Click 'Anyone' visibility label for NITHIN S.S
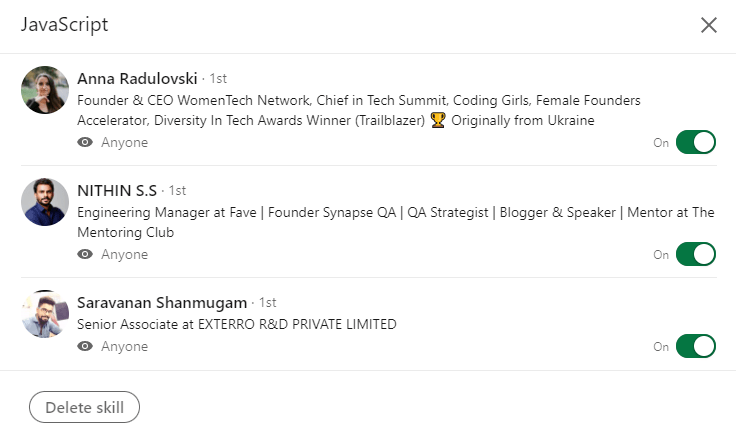Viewport: 736px width, 429px height. 124,255
